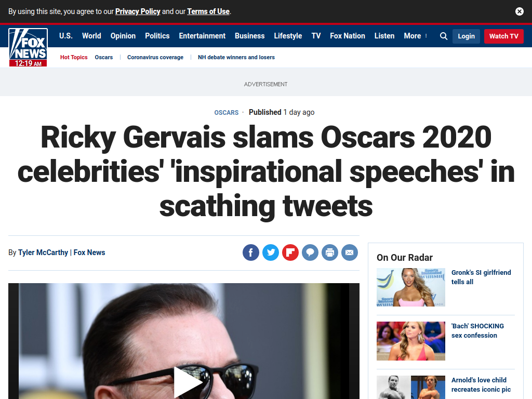Dismiss the privacy policy banner
The image size is (532, 399).
[x=519, y=11]
